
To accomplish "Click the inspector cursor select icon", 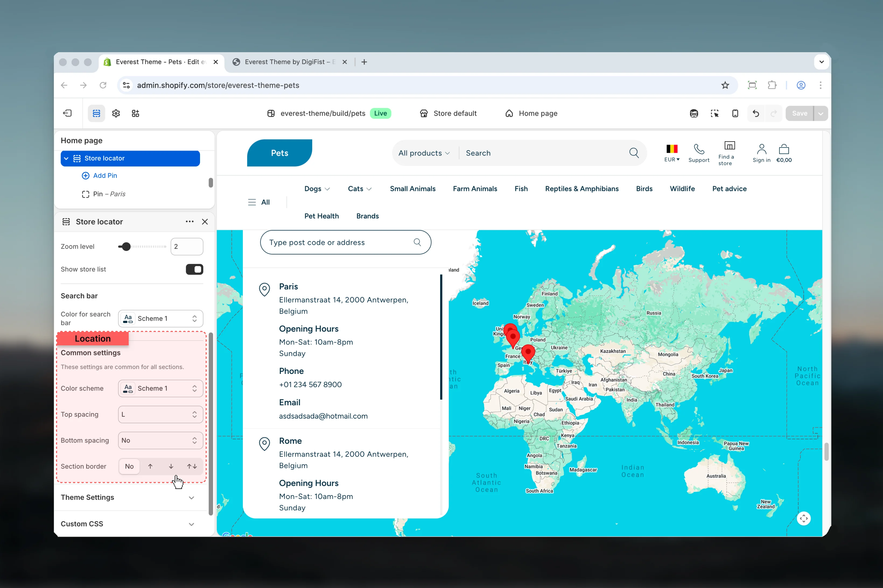I will (714, 113).
